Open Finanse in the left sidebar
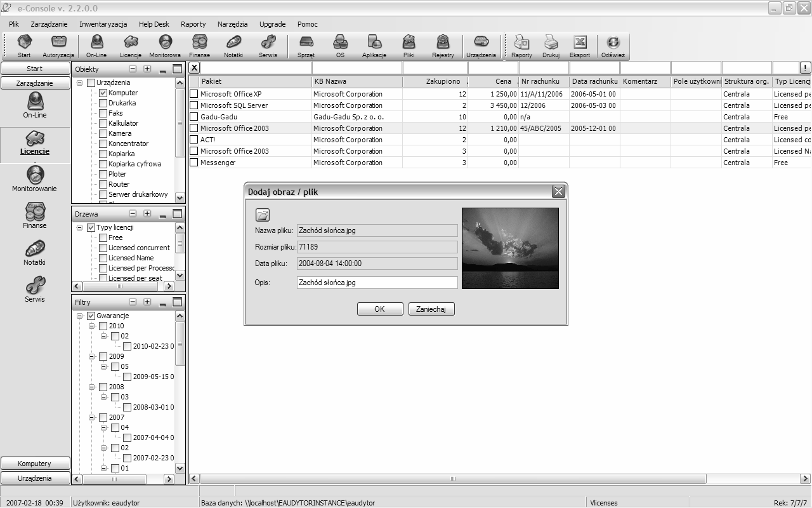The image size is (812, 508). click(35, 216)
